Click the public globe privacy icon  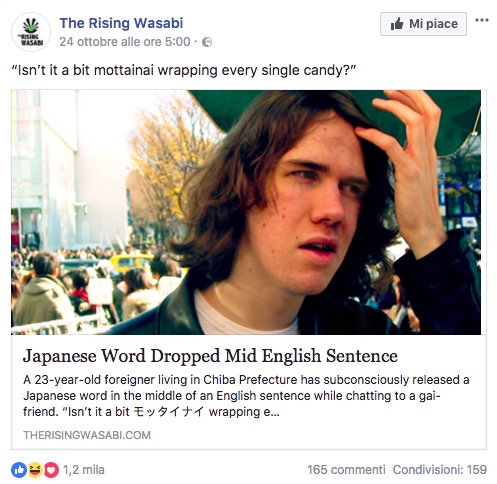[207, 42]
